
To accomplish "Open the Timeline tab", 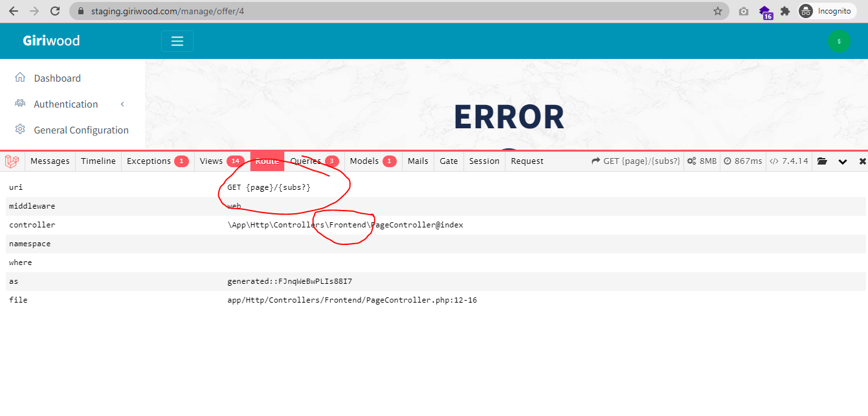I will point(98,161).
